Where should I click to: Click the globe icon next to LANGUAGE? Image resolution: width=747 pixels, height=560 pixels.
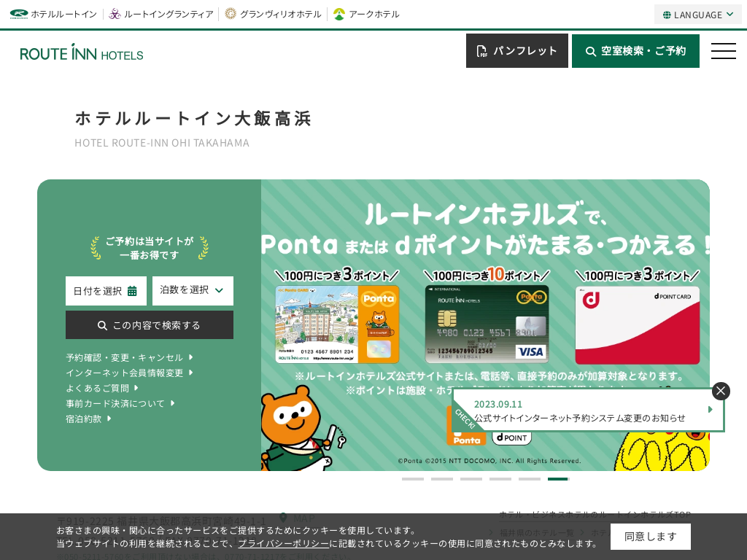click(667, 15)
